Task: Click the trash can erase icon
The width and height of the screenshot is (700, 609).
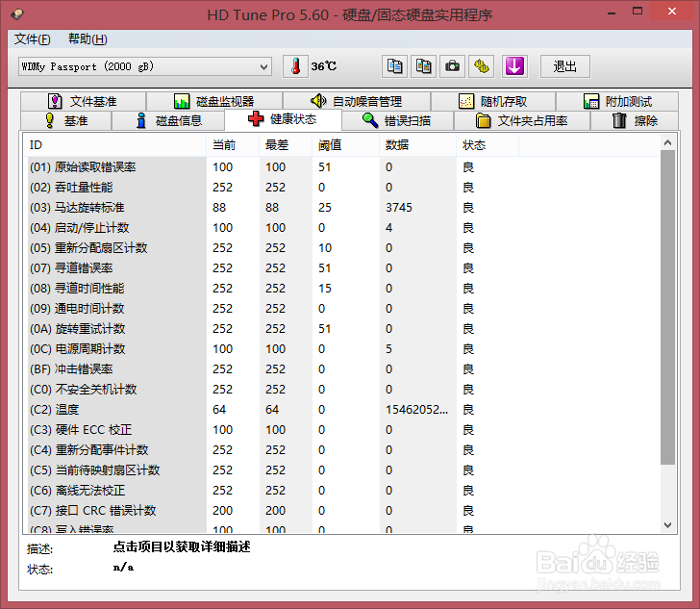Action: 619,120
